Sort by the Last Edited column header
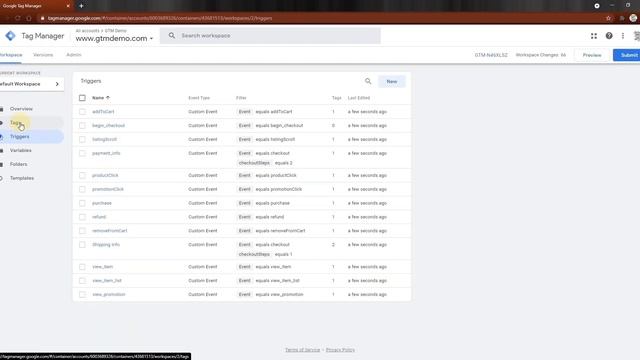Screen dimensions: 640x360 click(359, 98)
